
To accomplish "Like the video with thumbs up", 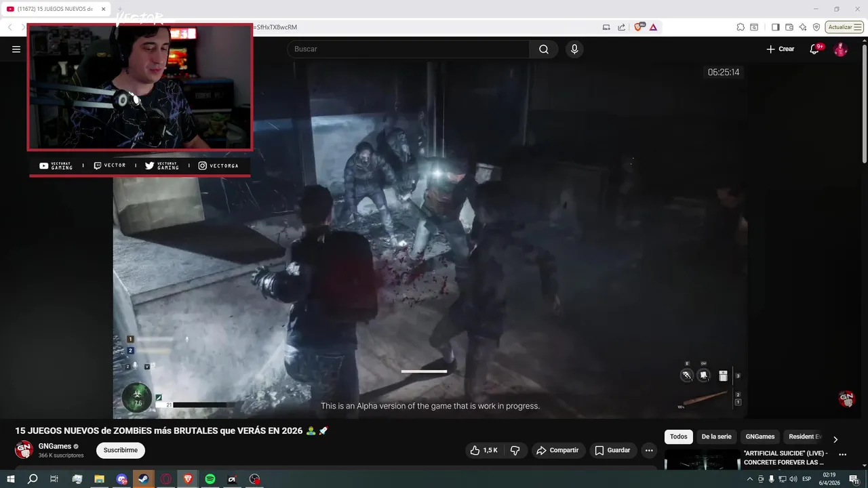I will [x=484, y=450].
